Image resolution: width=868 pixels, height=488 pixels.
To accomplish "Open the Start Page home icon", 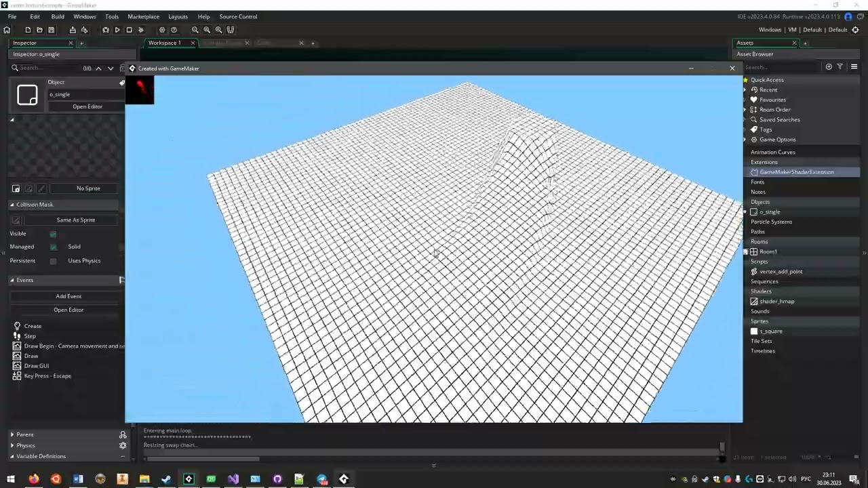I will (x=7, y=30).
